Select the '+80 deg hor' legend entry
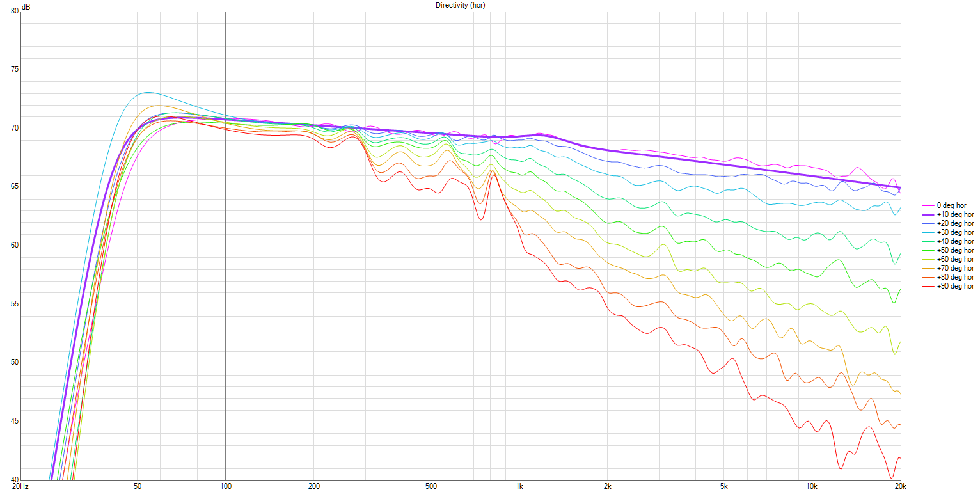980x492 pixels. pyautogui.click(x=948, y=277)
